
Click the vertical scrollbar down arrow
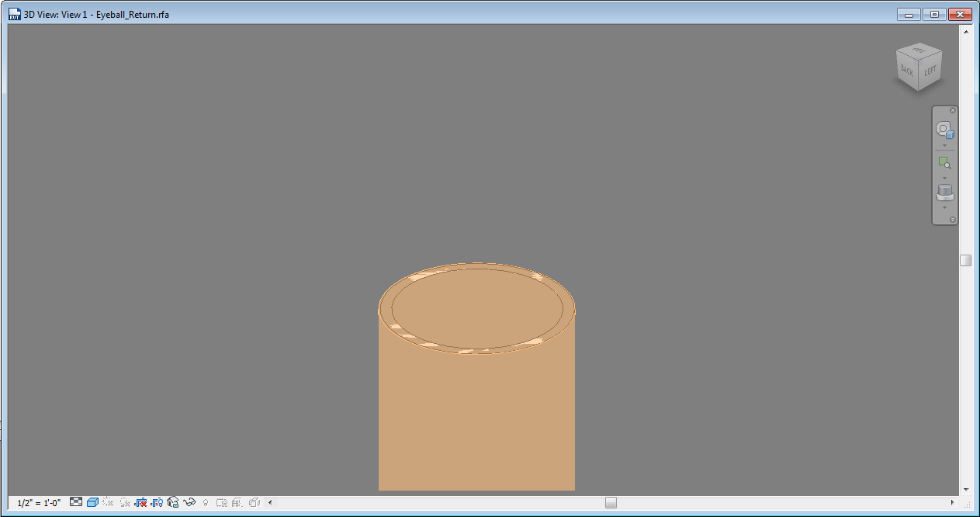pos(966,489)
